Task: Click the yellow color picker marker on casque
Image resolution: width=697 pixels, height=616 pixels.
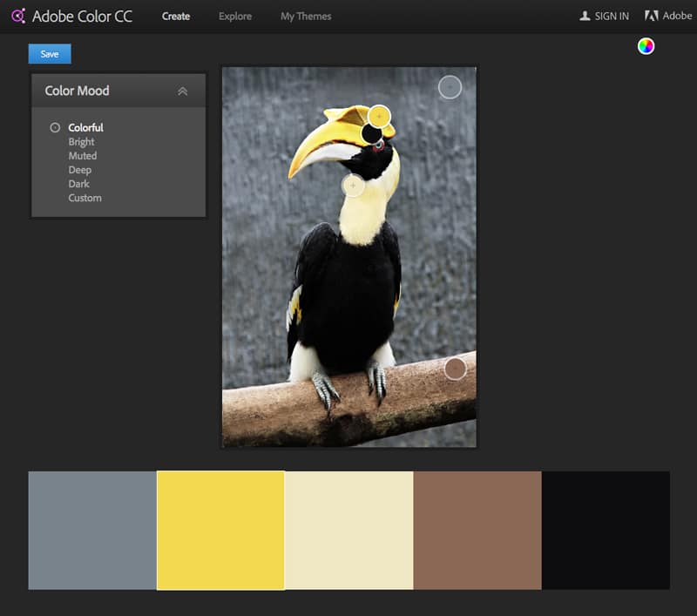Action: point(379,117)
